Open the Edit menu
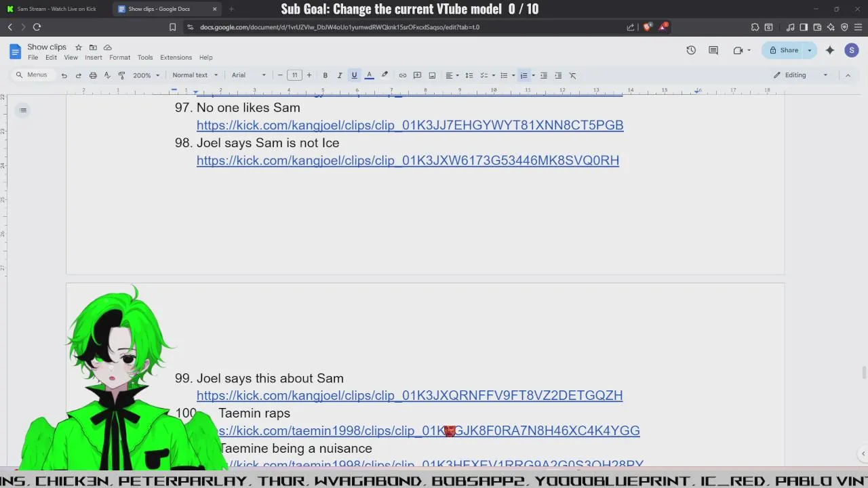Image resolution: width=868 pixels, height=488 pixels. point(51,58)
